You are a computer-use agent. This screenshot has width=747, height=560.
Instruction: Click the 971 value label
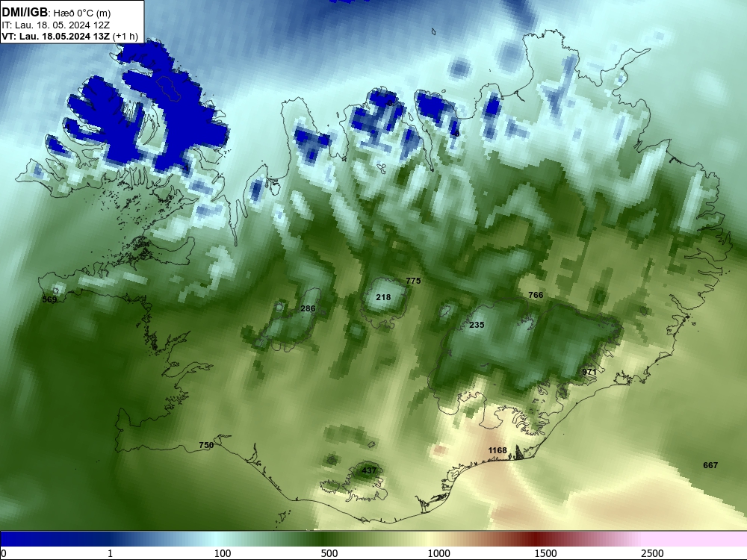pyautogui.click(x=589, y=372)
